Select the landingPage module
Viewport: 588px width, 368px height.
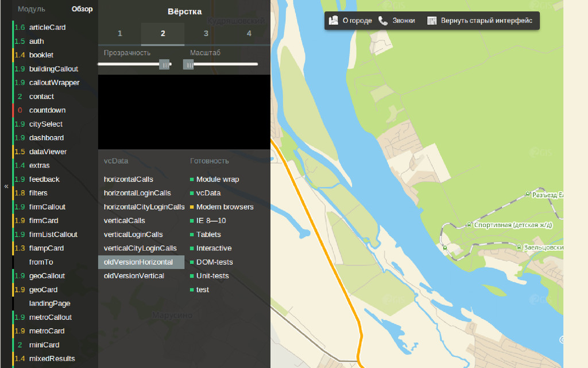pos(50,304)
